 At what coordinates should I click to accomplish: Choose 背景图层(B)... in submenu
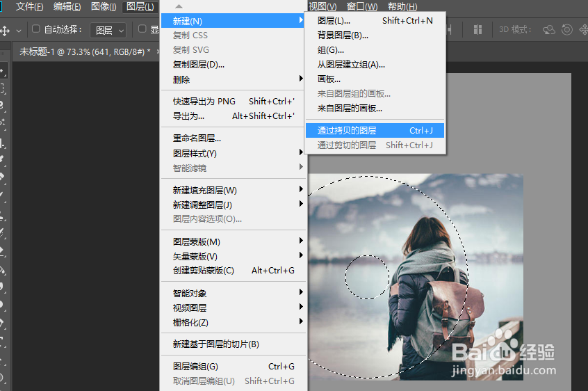pos(375,35)
